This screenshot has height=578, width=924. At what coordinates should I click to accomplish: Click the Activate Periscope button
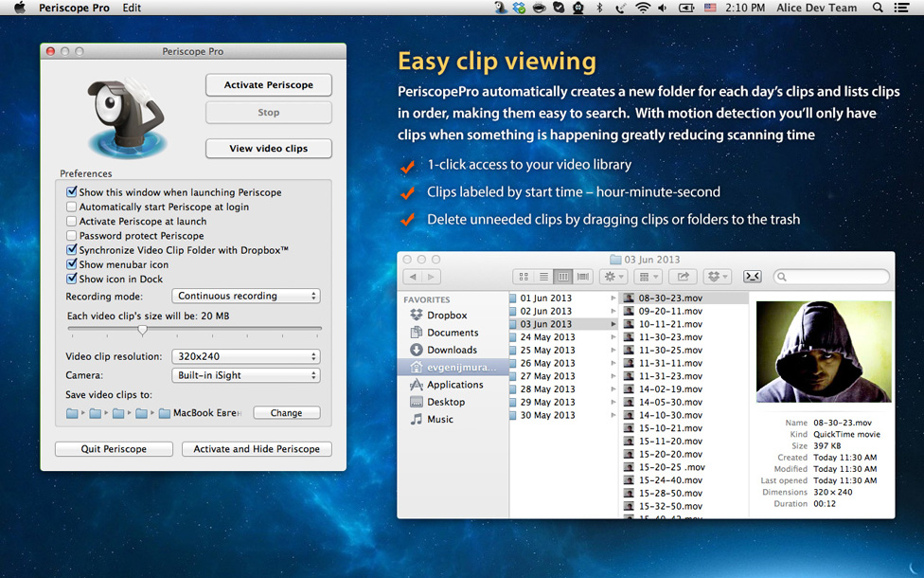pyautogui.click(x=269, y=85)
